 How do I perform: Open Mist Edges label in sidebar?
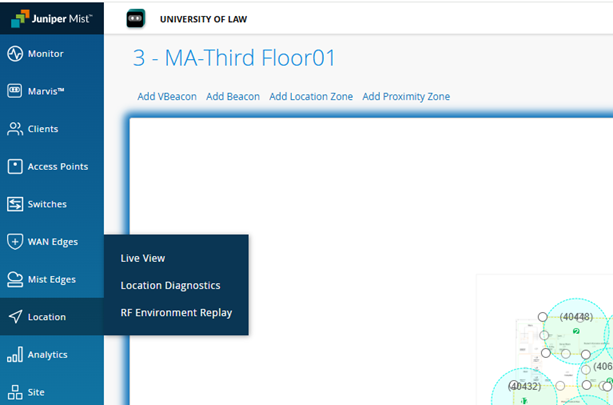click(x=52, y=280)
